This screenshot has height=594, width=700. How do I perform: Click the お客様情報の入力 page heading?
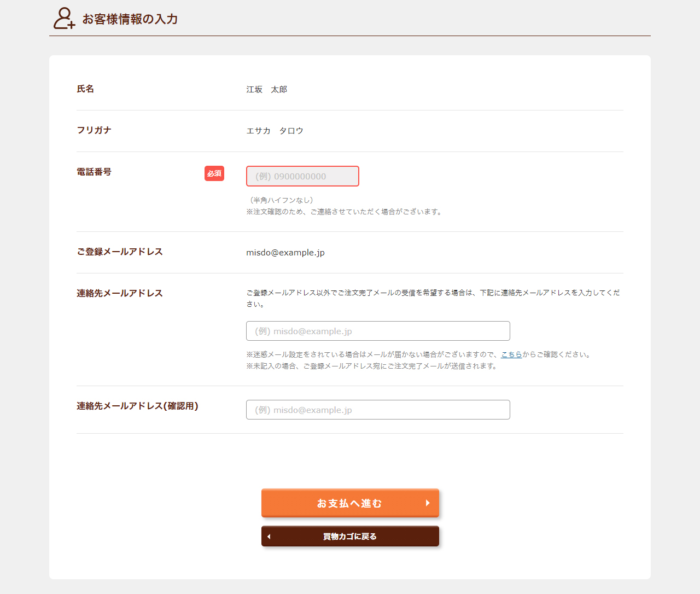(x=130, y=19)
